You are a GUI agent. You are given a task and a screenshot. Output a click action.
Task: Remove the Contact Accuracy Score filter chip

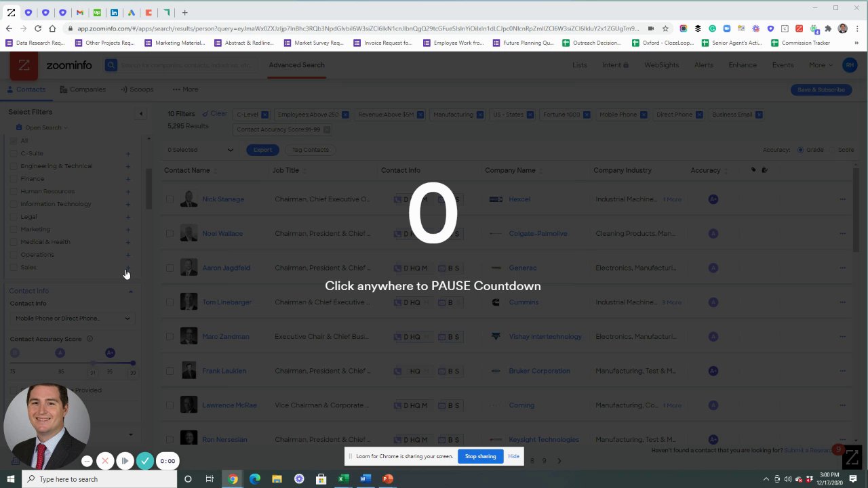pyautogui.click(x=326, y=129)
